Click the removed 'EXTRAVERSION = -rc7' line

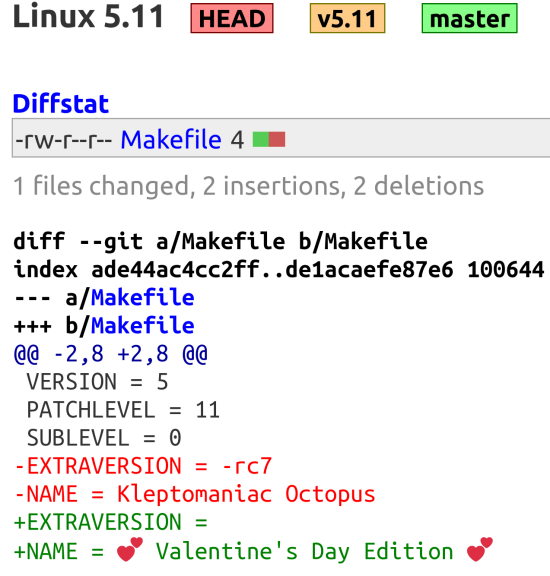tap(143, 466)
